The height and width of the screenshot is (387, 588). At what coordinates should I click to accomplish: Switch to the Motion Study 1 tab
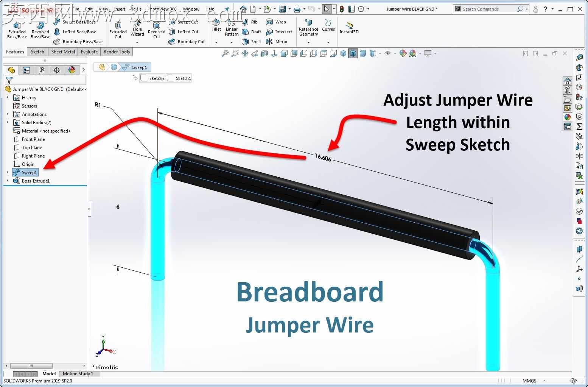pyautogui.click(x=78, y=374)
